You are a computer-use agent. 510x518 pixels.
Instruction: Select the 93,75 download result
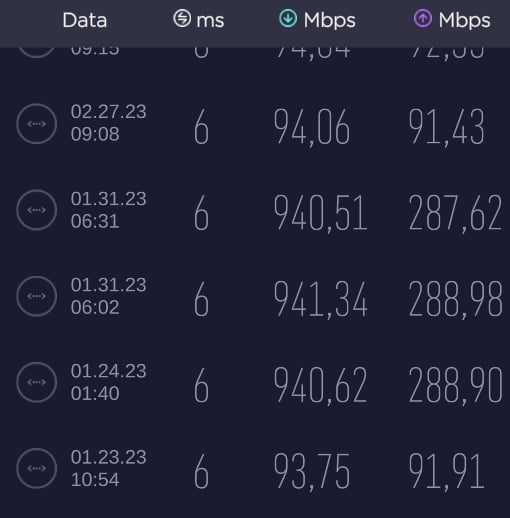coord(312,472)
